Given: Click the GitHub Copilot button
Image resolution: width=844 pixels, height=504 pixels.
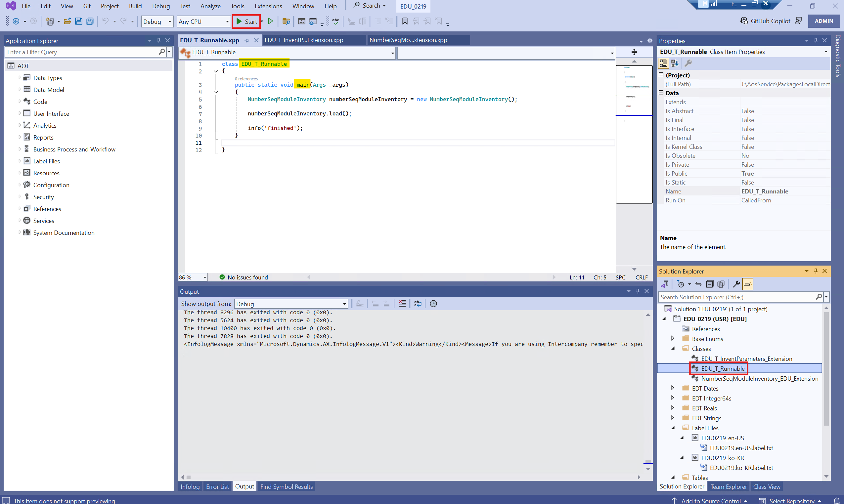Looking at the screenshot, I should pos(766,21).
